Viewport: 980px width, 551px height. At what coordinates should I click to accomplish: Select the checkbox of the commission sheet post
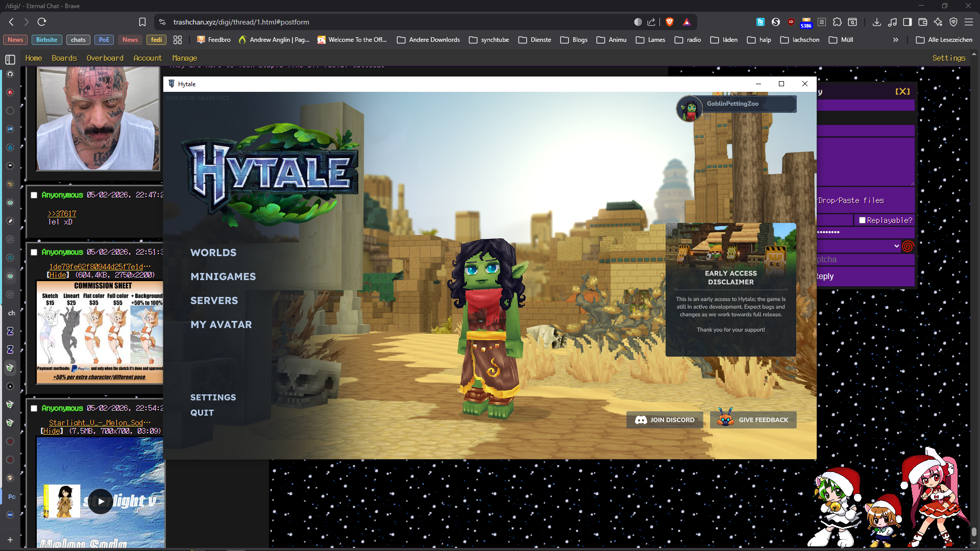click(x=34, y=253)
